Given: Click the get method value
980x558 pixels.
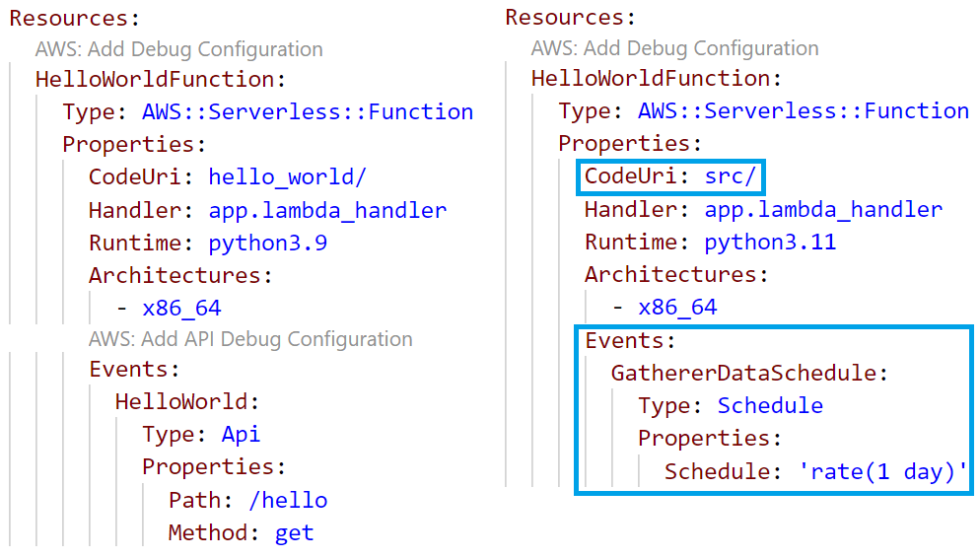Looking at the screenshot, I should (x=294, y=533).
